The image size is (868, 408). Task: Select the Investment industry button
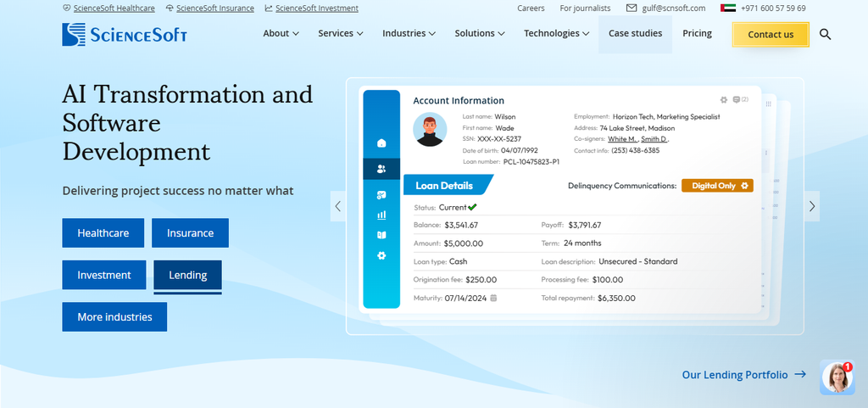[x=104, y=275]
